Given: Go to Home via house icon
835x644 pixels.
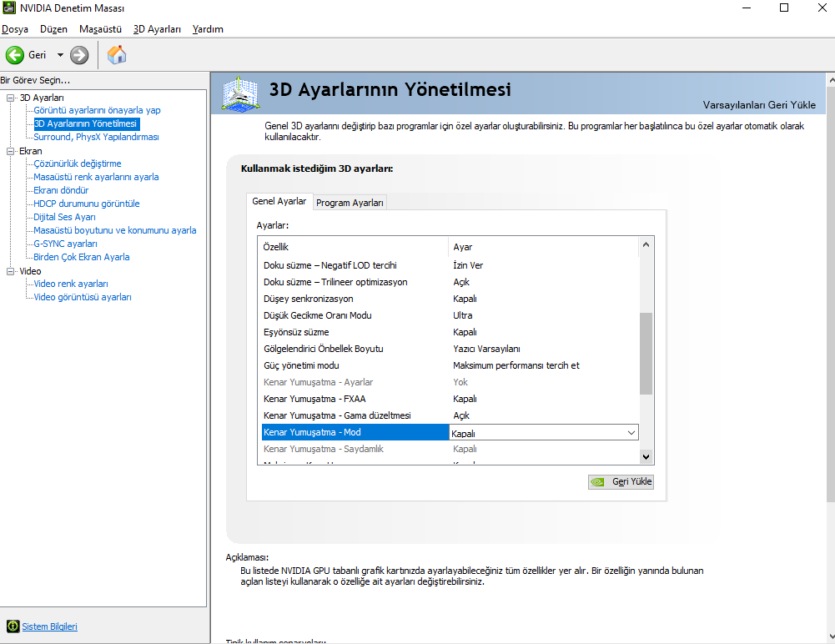Looking at the screenshot, I should click(117, 55).
